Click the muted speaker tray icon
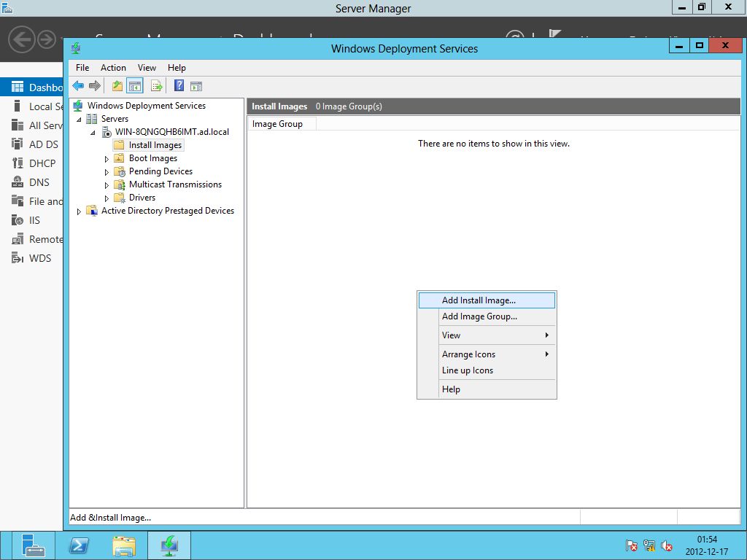Screen dimensions: 747x560 [x=667, y=545]
